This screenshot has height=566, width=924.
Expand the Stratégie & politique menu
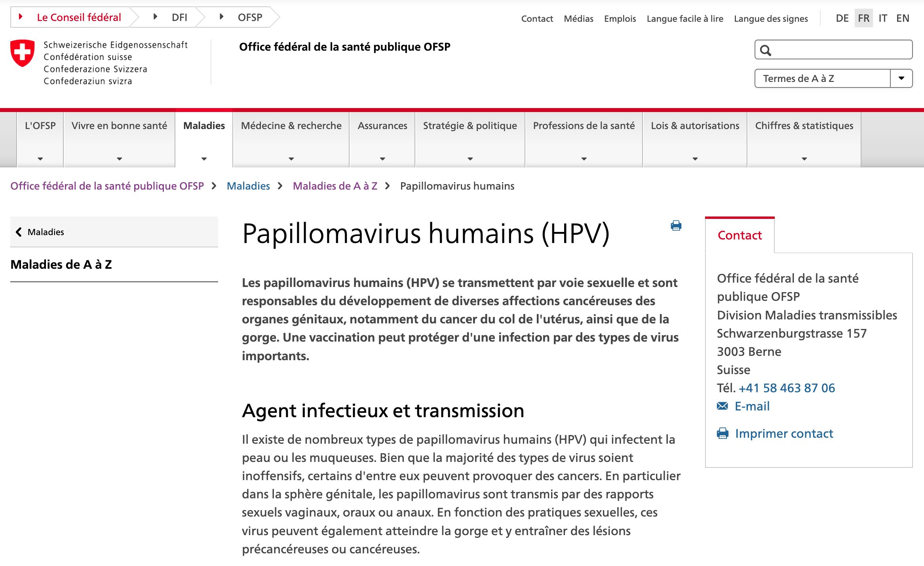[x=470, y=159]
